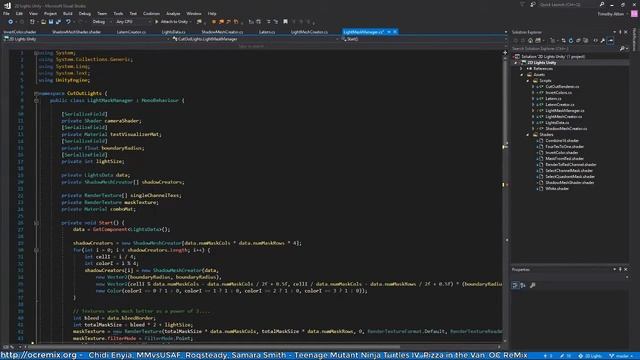Select LaternCreator.cs in Solution Explorer
This screenshot has height=360, width=640.
point(560,104)
